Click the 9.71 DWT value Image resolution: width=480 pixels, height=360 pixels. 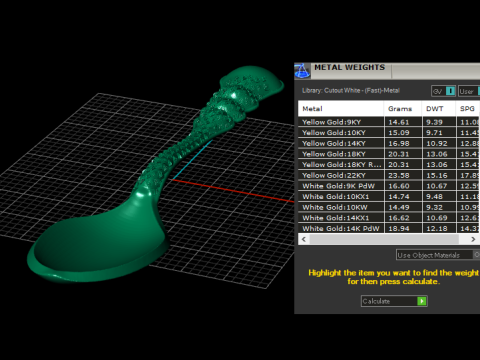[434, 133]
